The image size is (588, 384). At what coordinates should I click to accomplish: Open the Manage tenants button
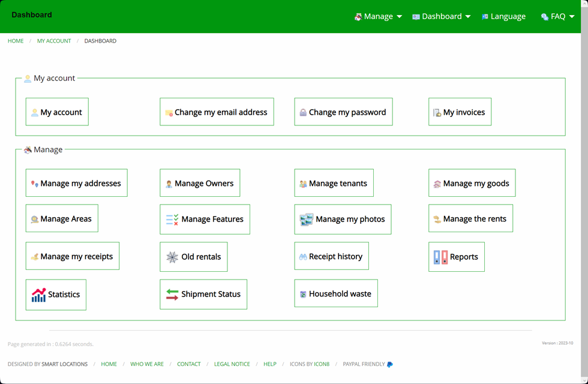(334, 183)
